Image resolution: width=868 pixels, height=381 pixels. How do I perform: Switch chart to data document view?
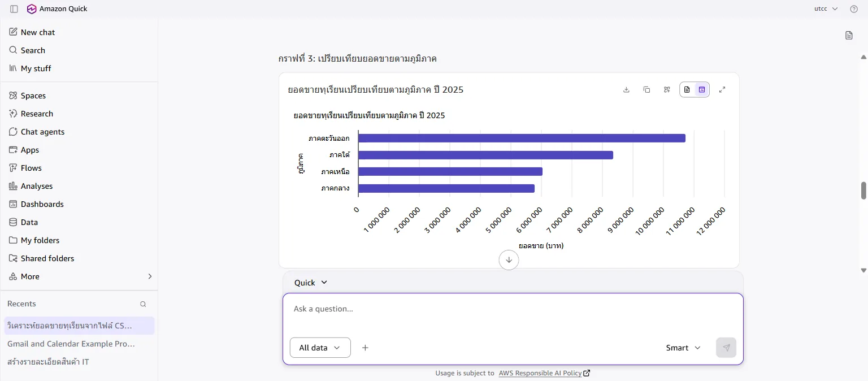point(687,90)
